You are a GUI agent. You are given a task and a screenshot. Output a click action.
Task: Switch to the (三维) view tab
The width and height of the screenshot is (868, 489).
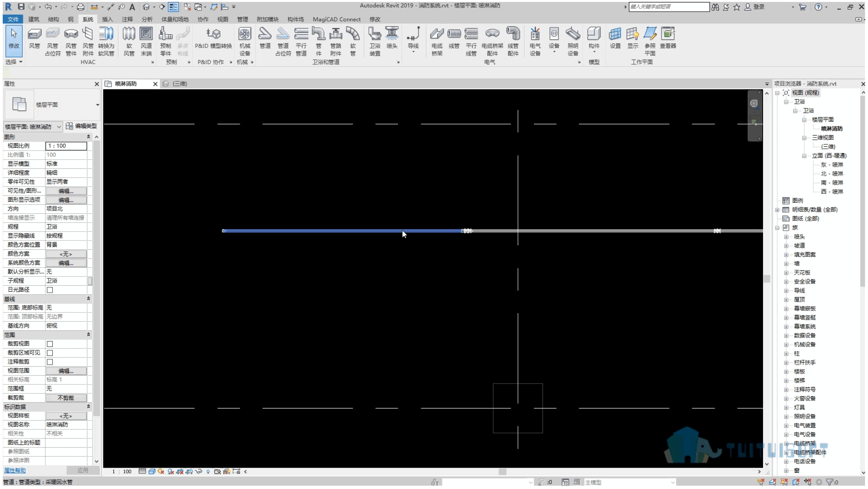[179, 84]
